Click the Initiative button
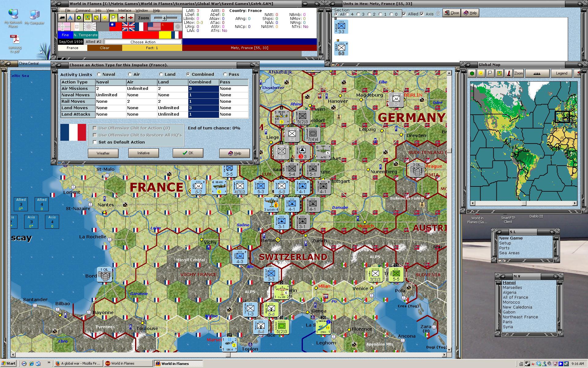 (x=144, y=153)
